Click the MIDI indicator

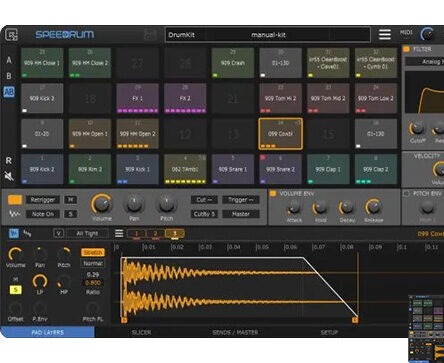(406, 33)
